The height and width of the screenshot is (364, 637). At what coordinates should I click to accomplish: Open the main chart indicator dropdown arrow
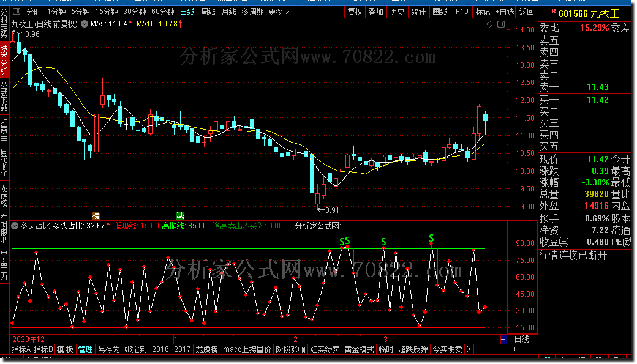tap(85, 24)
